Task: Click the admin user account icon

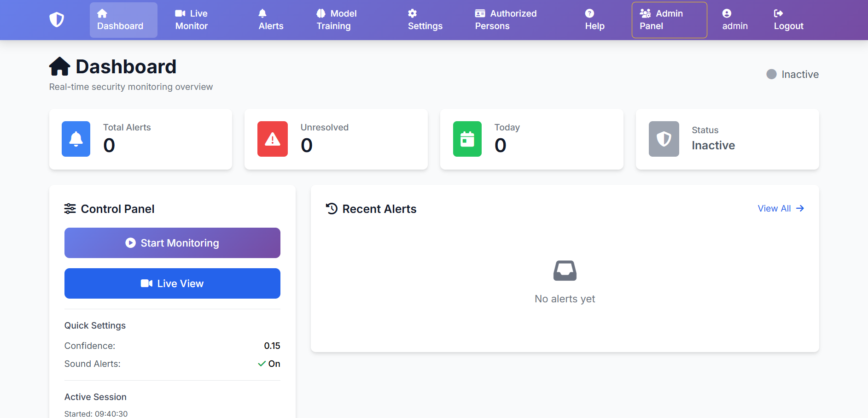Action: pos(726,13)
